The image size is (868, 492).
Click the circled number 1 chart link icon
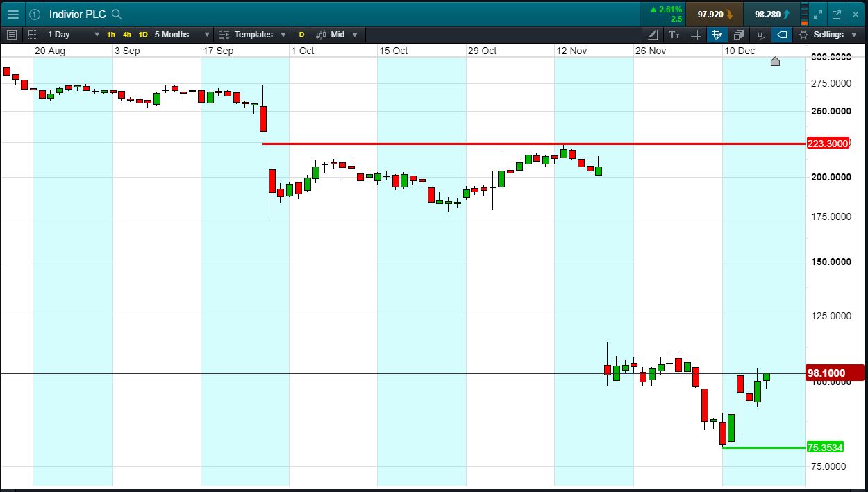[x=34, y=14]
